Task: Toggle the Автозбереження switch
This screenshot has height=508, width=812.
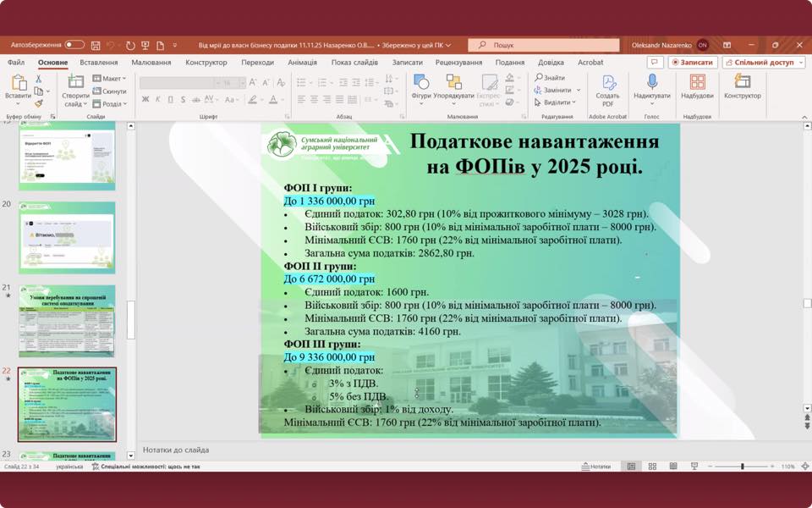Action: pyautogui.click(x=74, y=45)
